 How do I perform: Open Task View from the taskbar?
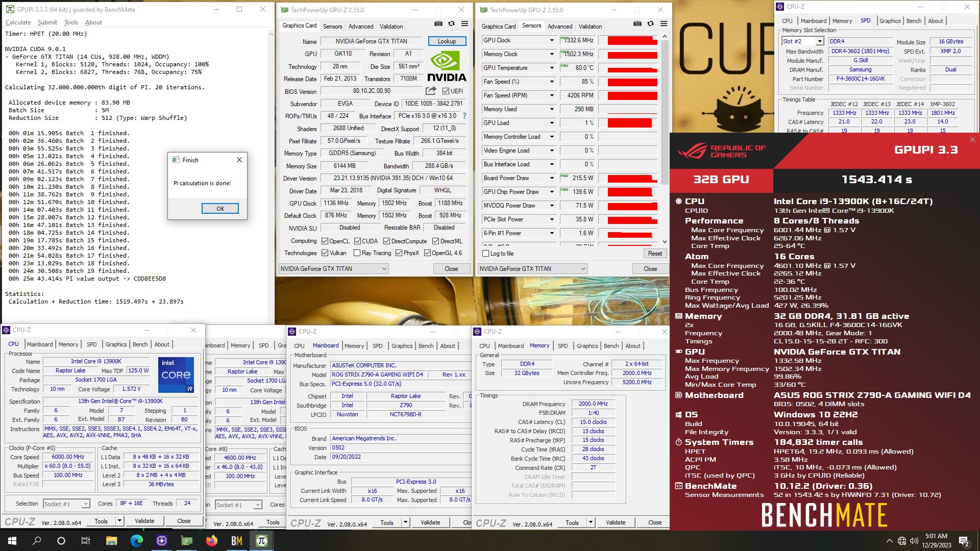tap(86, 541)
